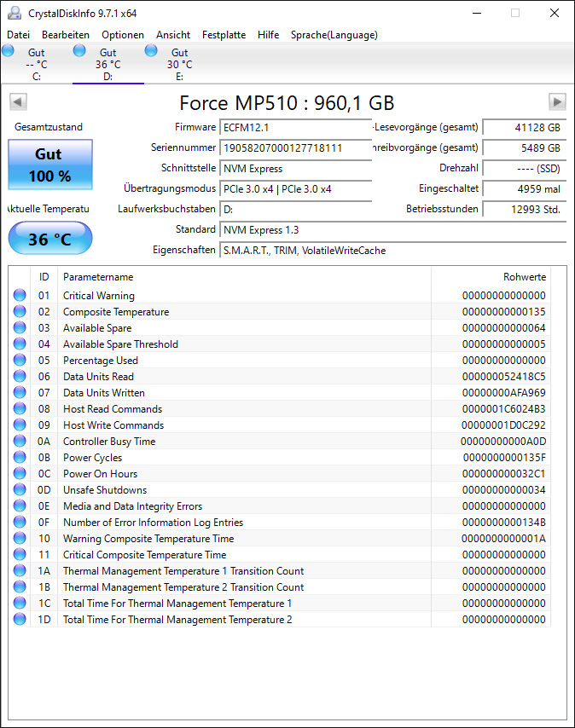Screen dimensions: 575x728
Task: Click the 36 °C temperature button
Action: (x=50, y=239)
